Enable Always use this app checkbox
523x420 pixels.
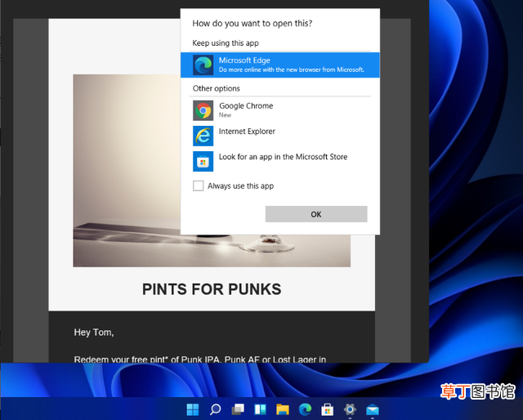(198, 185)
